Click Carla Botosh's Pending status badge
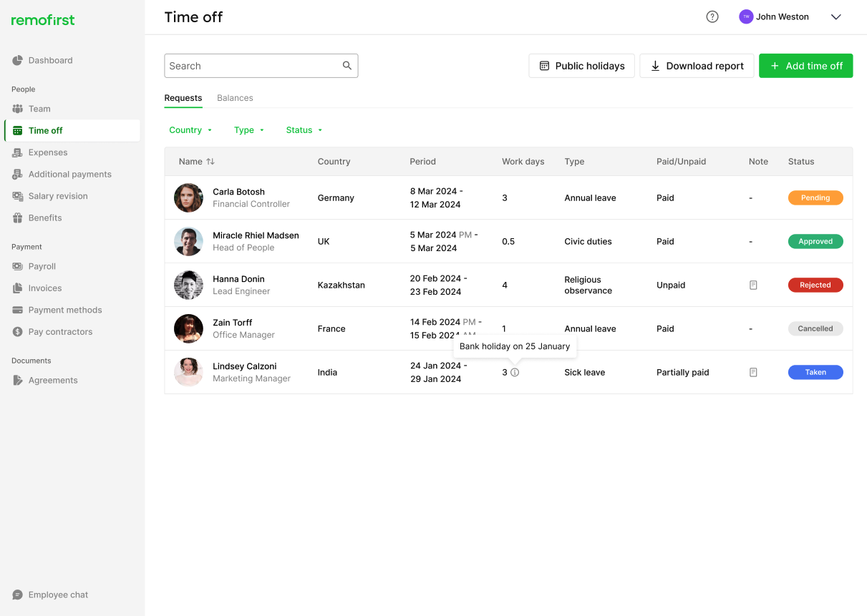 tap(815, 197)
